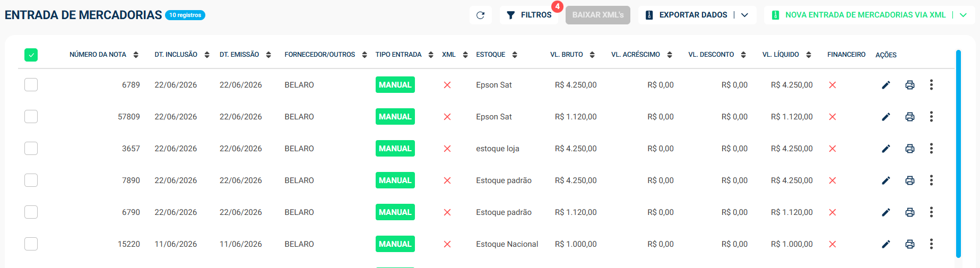Screen dimensions: 980x268
Task: Click Nova Entrada de Mercadorias via XML
Action: (858, 15)
